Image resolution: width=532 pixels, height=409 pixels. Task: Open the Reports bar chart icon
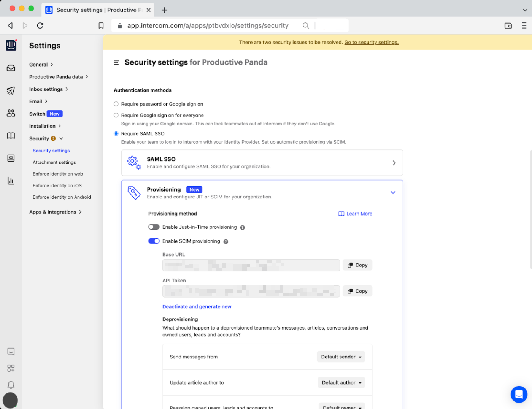pos(11,181)
